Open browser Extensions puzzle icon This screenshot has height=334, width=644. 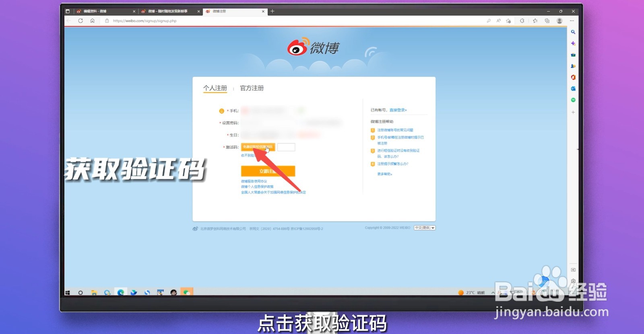[x=522, y=21]
